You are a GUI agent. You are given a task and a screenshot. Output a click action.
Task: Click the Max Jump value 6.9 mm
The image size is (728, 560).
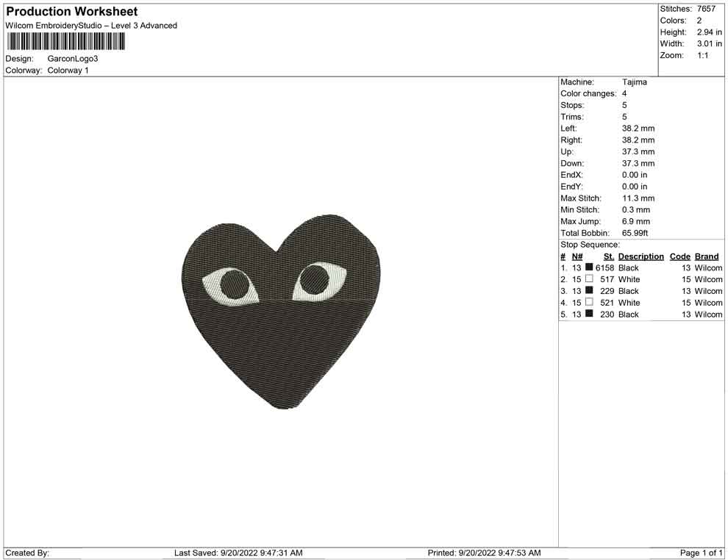pyautogui.click(x=636, y=221)
